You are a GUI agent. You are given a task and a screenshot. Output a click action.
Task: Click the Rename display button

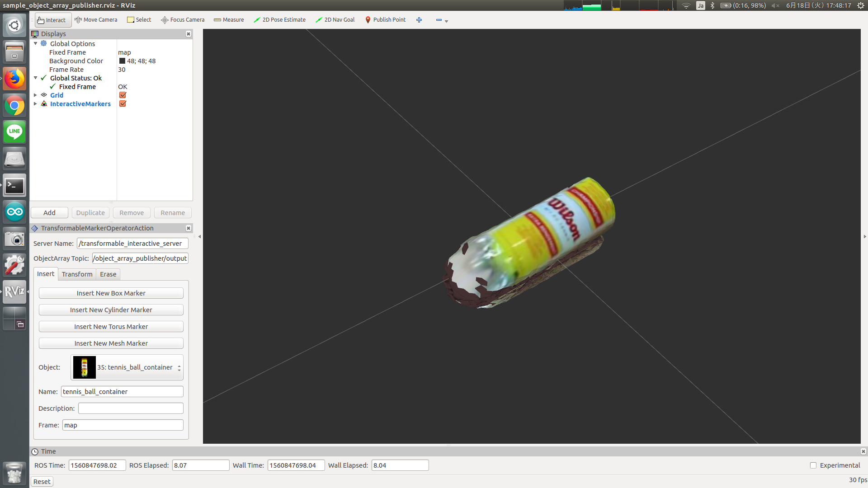point(173,213)
